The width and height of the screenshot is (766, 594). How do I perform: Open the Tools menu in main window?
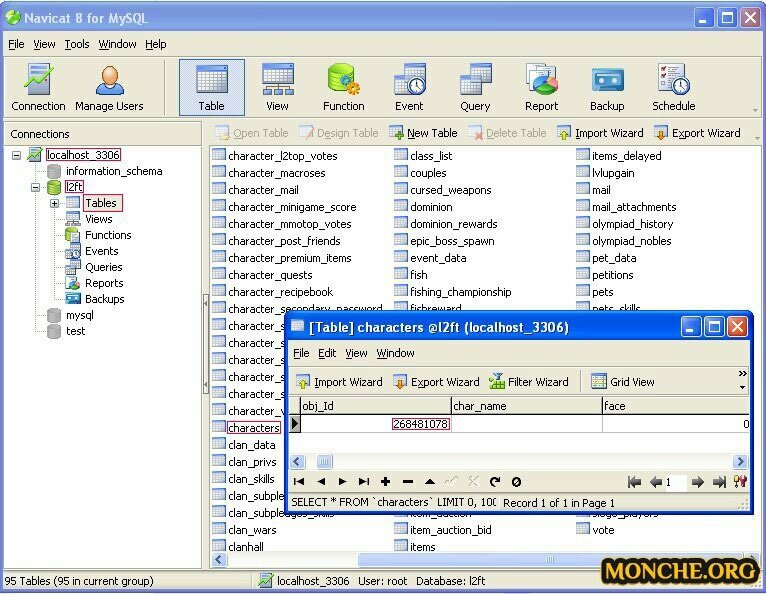(x=77, y=44)
